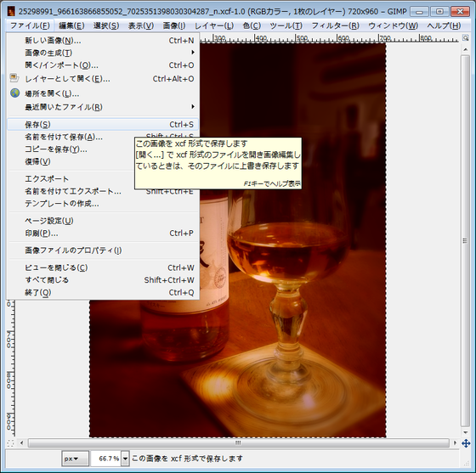Choose 場所を開く(L)... entry
Viewport: 476px width, 473px height.
click(103, 93)
